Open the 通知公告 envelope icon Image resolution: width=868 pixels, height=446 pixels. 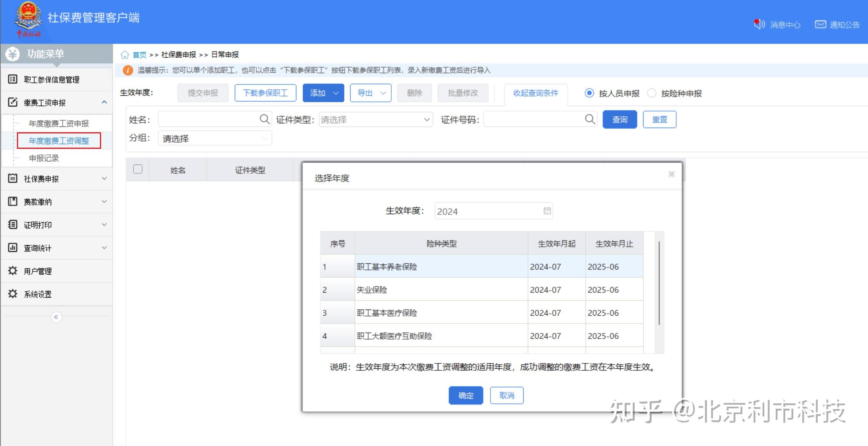[820, 24]
